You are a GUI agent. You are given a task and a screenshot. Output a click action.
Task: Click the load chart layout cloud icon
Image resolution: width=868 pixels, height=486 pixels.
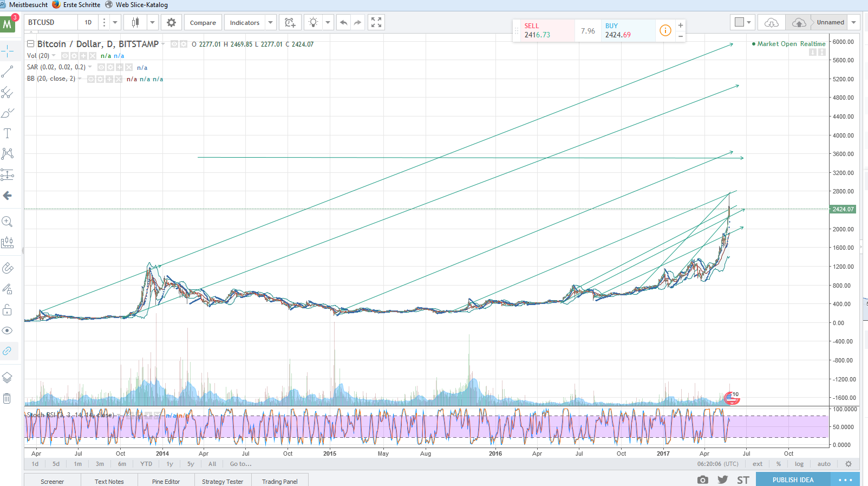coord(772,23)
